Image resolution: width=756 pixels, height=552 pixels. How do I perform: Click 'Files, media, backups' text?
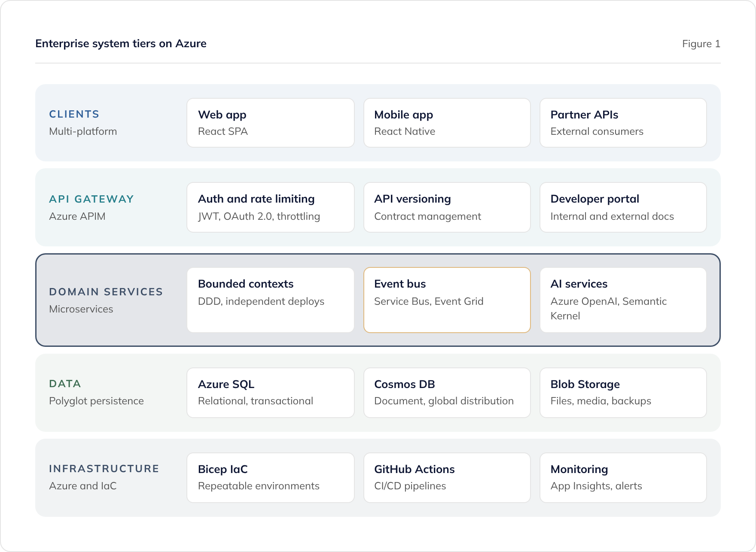point(601,401)
